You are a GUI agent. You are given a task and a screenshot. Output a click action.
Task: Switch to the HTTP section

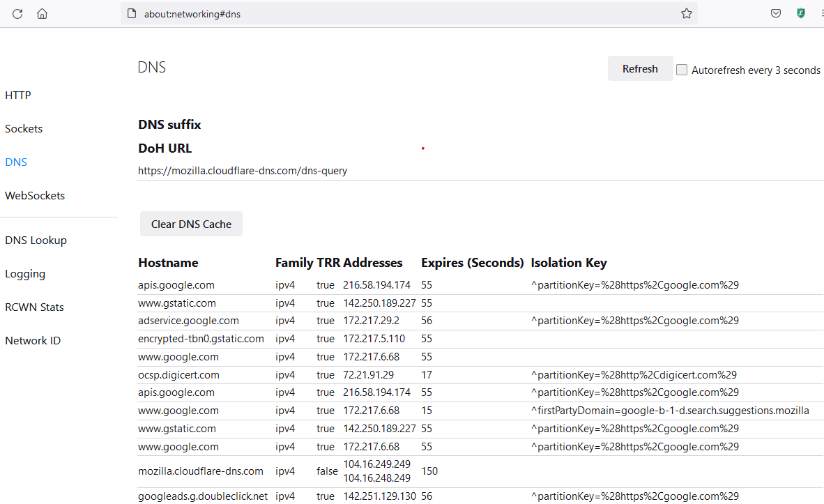(17, 95)
